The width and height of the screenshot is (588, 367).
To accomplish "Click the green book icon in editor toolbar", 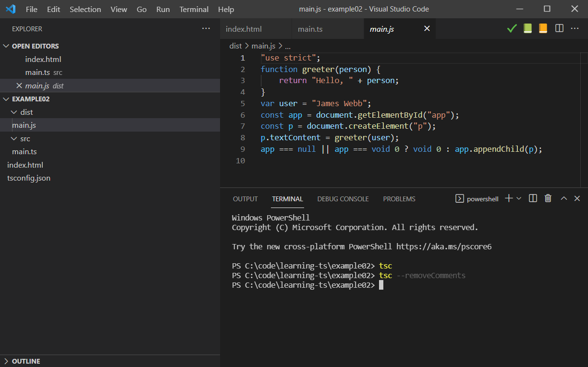I will [x=527, y=29].
